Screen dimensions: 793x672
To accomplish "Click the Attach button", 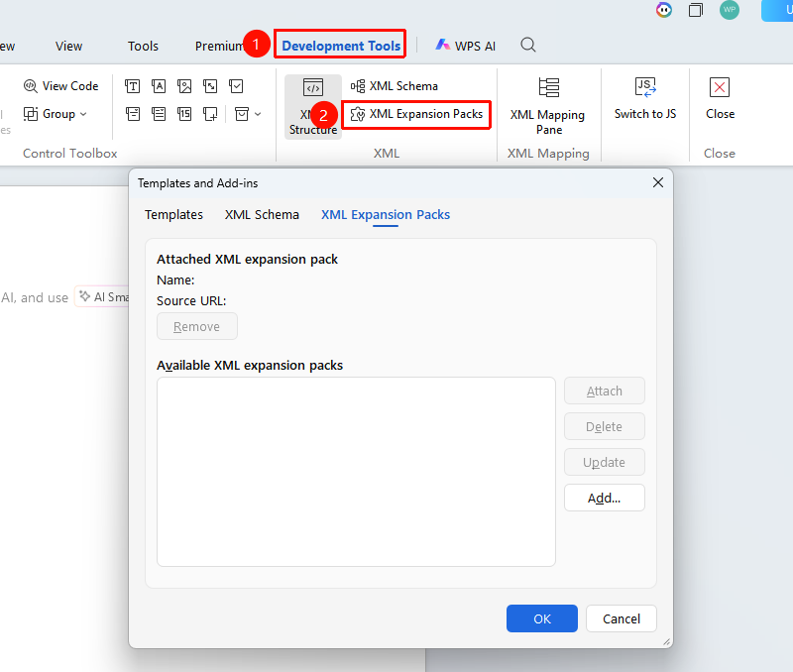I will pyautogui.click(x=605, y=391).
